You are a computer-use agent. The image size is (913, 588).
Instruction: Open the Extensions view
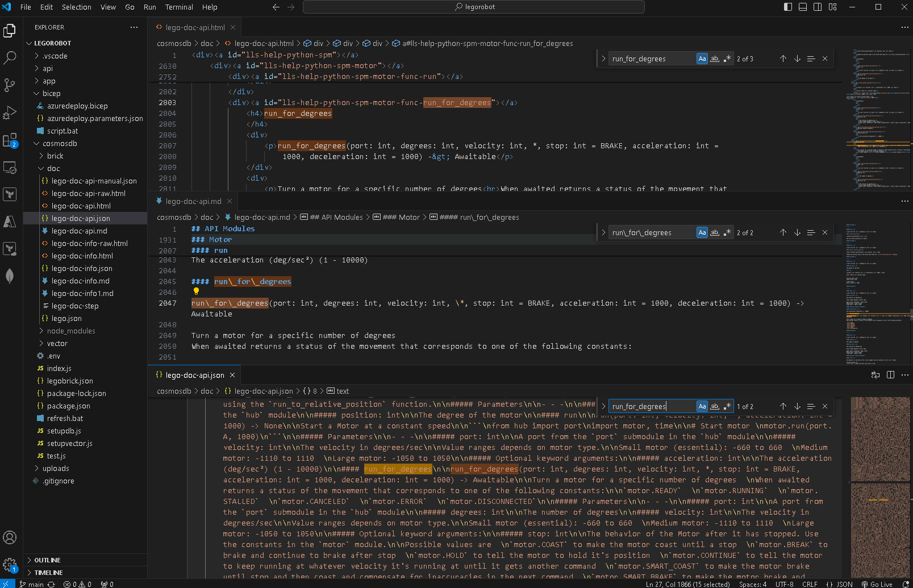(x=10, y=140)
